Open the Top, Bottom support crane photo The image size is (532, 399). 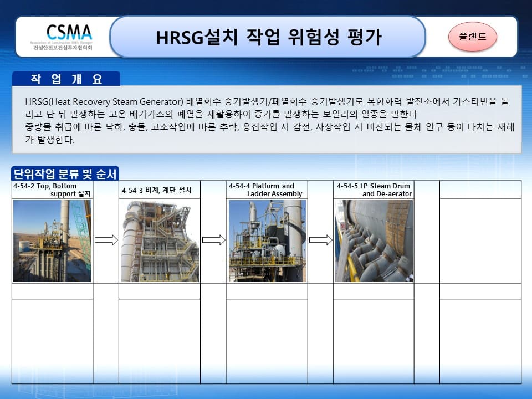52,241
